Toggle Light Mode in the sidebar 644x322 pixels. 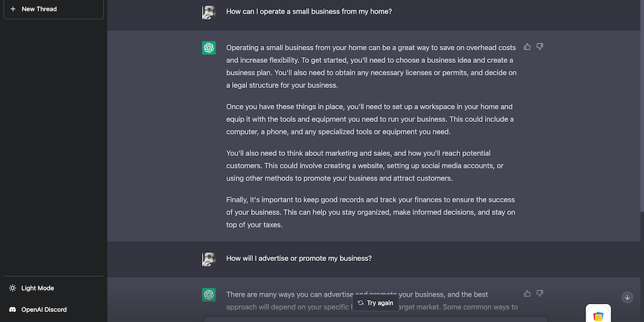point(37,288)
